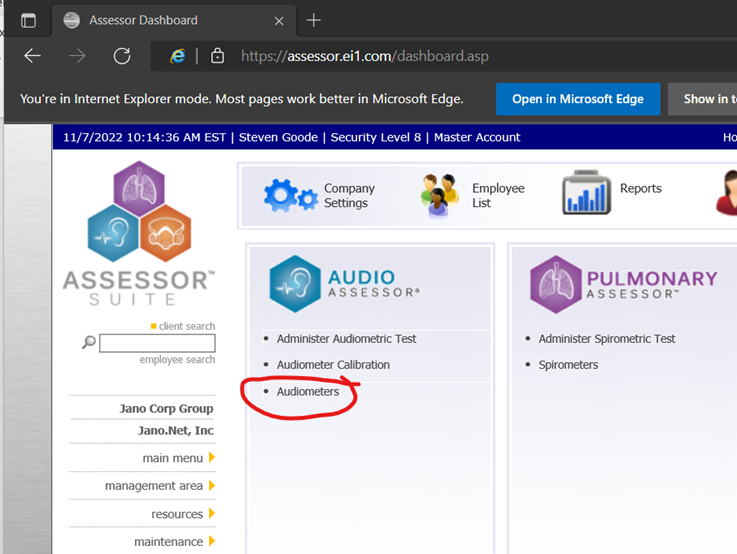Click the date and time stamp
This screenshot has width=737, height=554.
point(144,137)
